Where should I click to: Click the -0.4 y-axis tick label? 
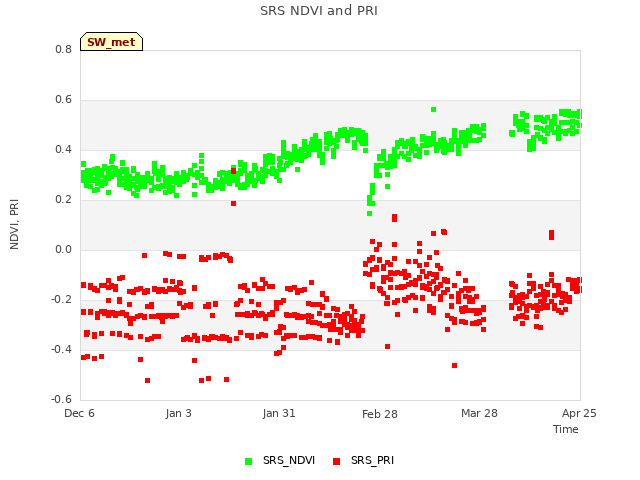point(61,349)
